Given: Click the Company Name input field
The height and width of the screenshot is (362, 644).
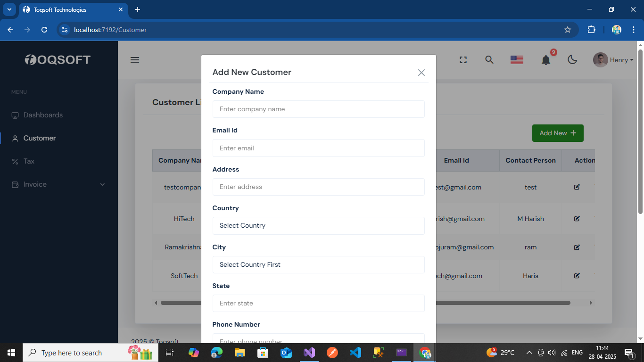Looking at the screenshot, I should point(318,109).
